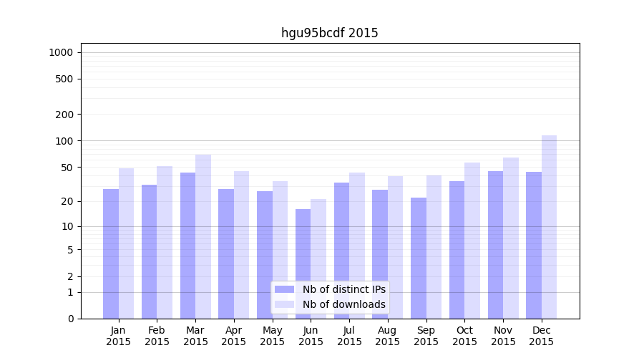Click the 100 y-axis tick label
Image resolution: width=644 pixels, height=358 pixels.
coord(64,141)
